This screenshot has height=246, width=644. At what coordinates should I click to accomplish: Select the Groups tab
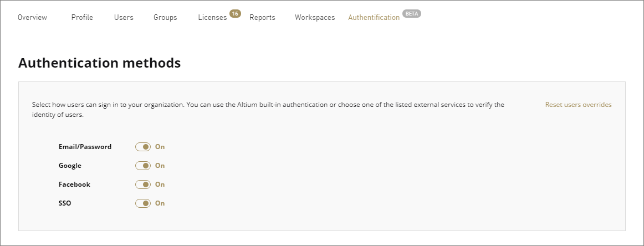coord(165,17)
